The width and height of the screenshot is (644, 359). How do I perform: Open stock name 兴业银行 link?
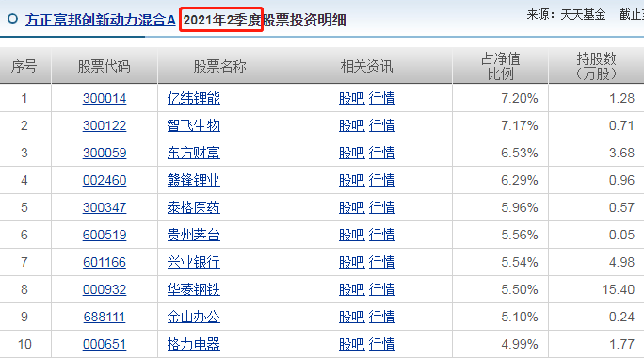point(193,262)
